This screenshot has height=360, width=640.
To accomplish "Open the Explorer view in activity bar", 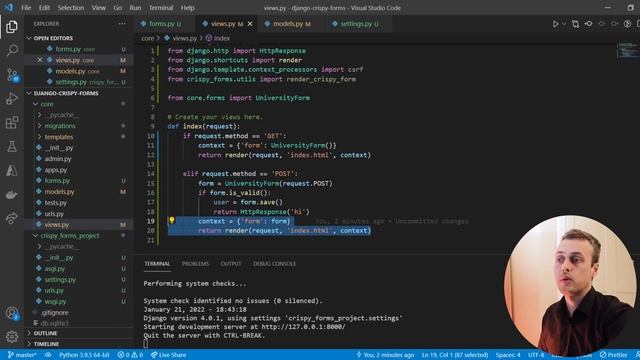I will [12, 27].
